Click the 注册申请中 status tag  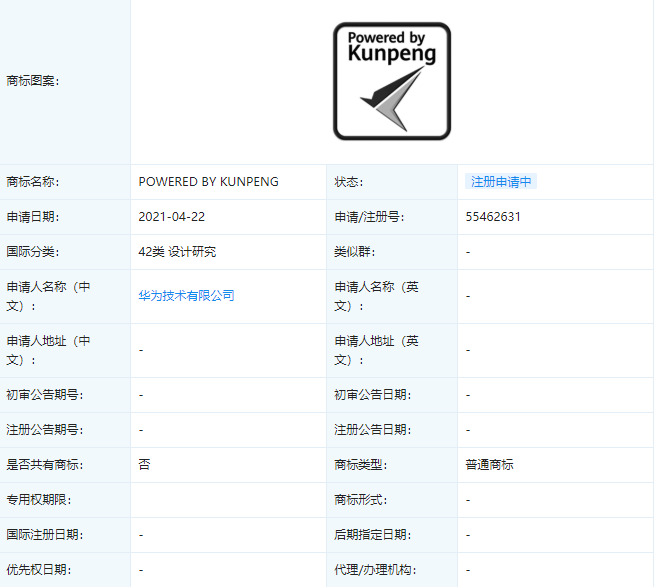(501, 181)
